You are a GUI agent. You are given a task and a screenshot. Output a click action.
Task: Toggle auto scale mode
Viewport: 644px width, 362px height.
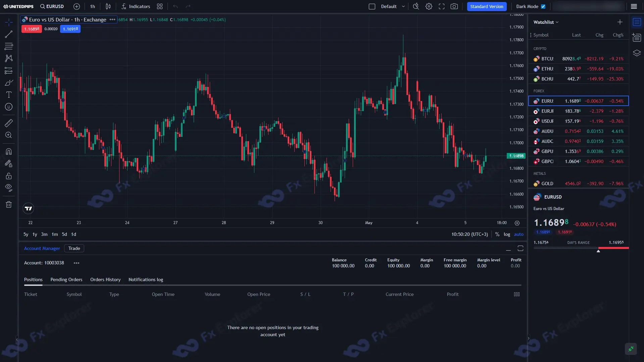coord(518,234)
